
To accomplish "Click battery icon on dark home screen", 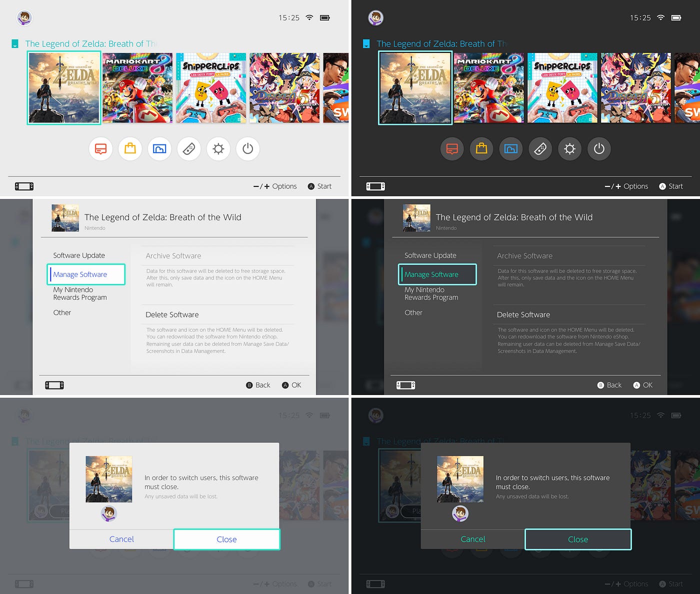I will click(676, 17).
